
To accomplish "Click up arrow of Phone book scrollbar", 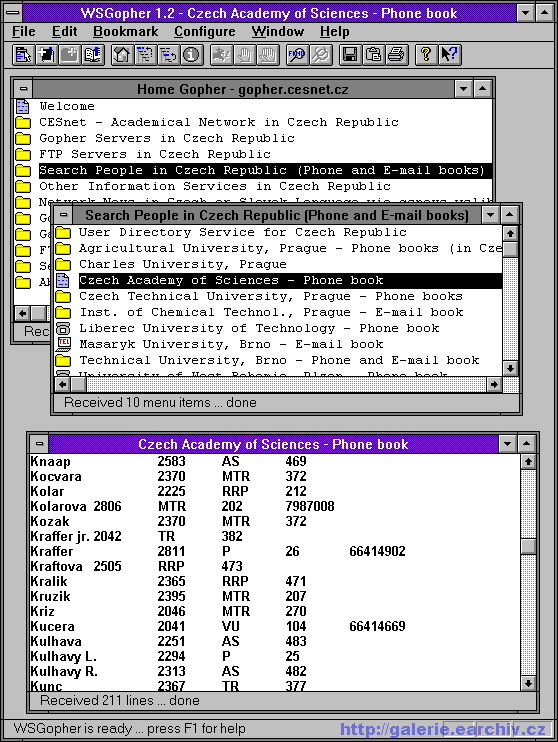I will tap(528, 461).
